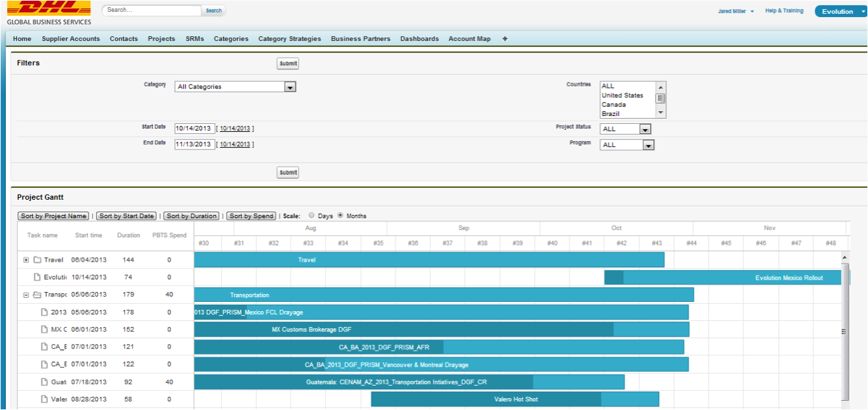
Task: Click the Guatemala row document icon
Action: pyautogui.click(x=45, y=382)
